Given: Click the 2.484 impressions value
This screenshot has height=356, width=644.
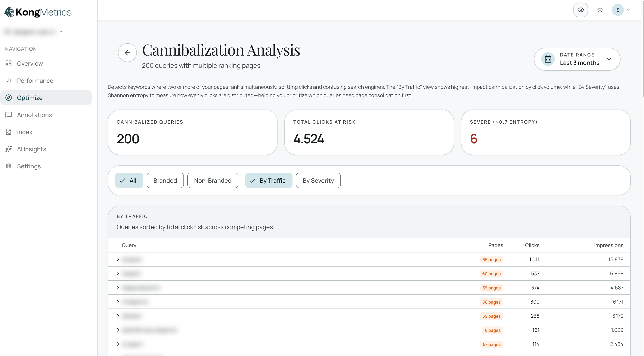Looking at the screenshot, I should coord(616,344).
